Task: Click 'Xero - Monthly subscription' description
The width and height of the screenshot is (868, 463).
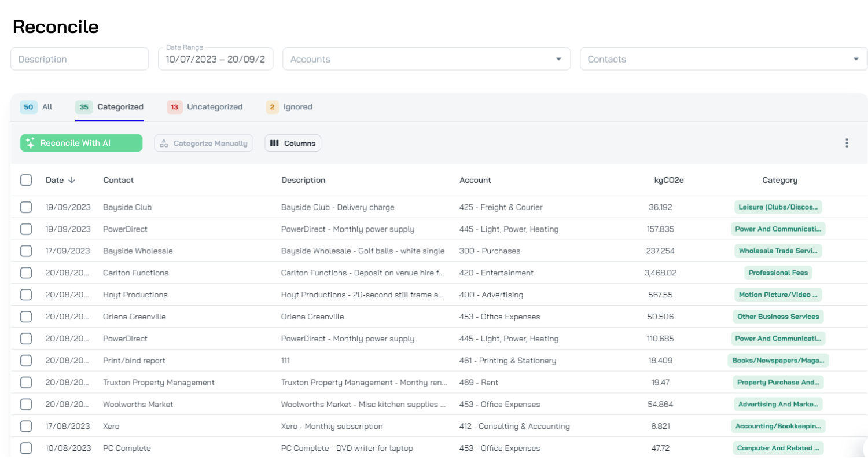Action: pyautogui.click(x=332, y=426)
